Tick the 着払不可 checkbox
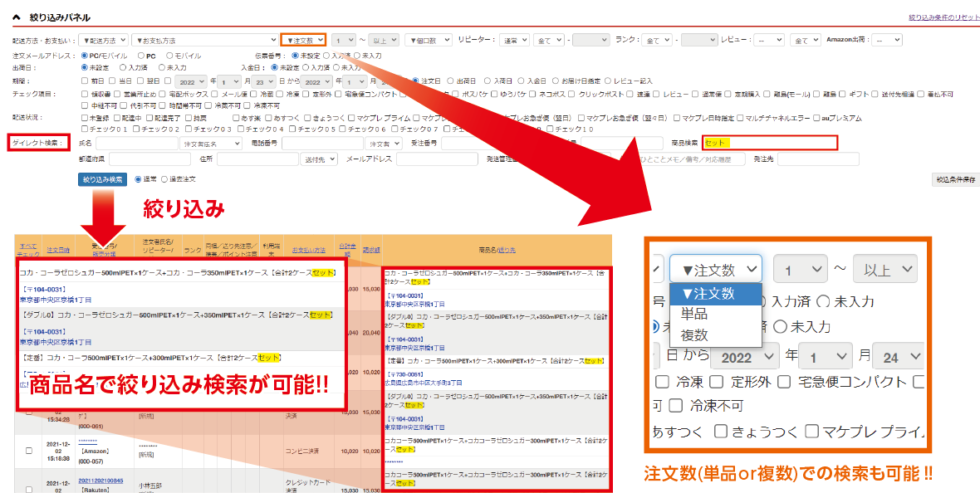980x493 pixels. pos(921,95)
